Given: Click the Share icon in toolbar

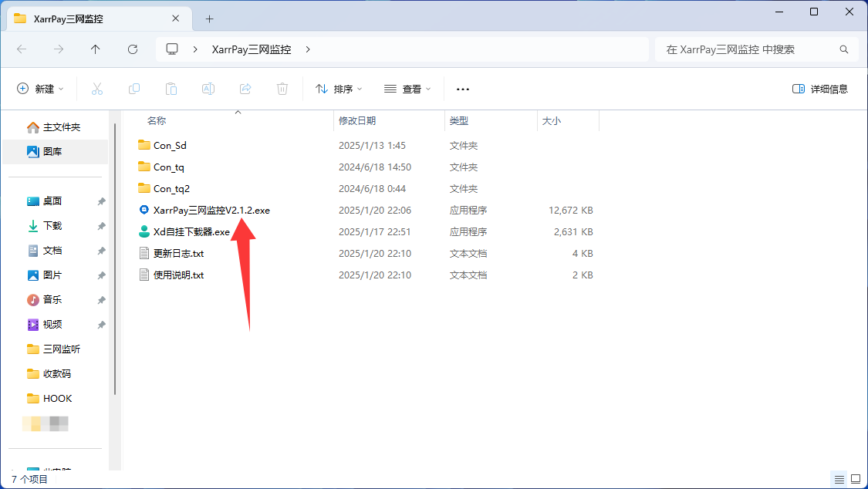Looking at the screenshot, I should [x=245, y=89].
